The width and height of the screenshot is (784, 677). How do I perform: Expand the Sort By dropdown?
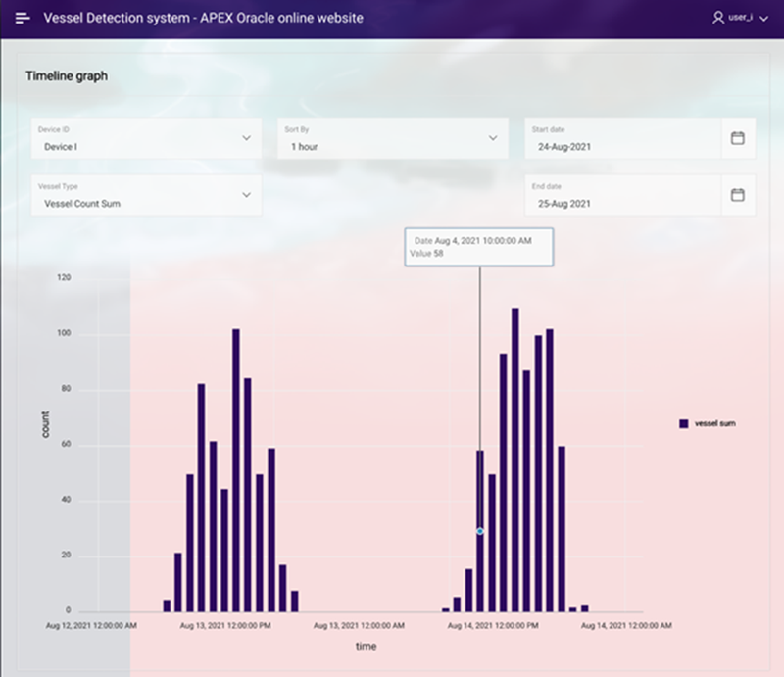click(493, 138)
